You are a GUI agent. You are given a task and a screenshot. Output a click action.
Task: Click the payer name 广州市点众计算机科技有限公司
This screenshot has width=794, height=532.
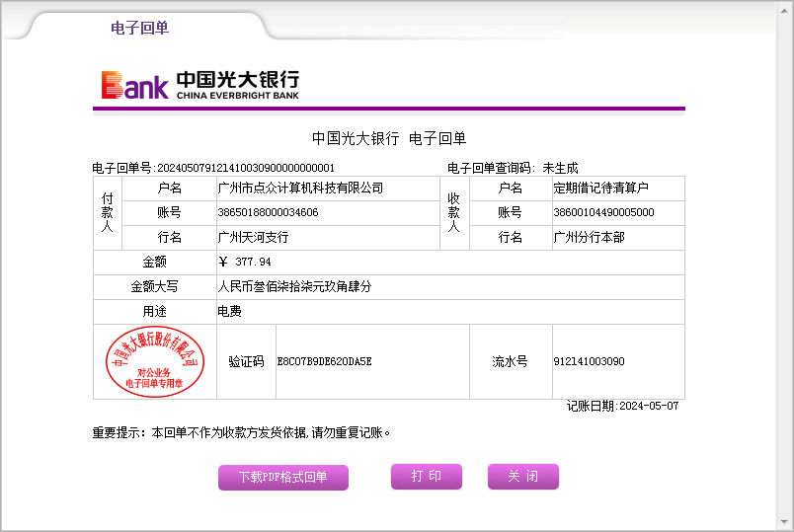300,189
